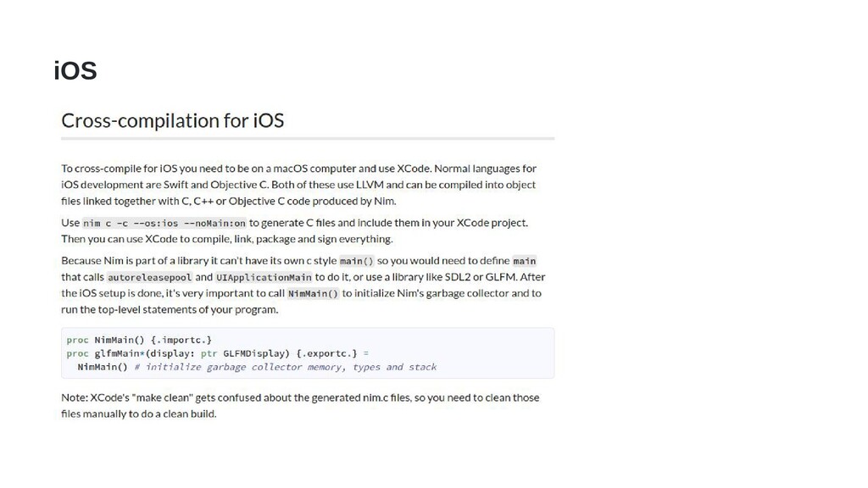Click the Cross-compilation for iOS heading
The width and height of the screenshot is (868, 488).
click(x=172, y=120)
